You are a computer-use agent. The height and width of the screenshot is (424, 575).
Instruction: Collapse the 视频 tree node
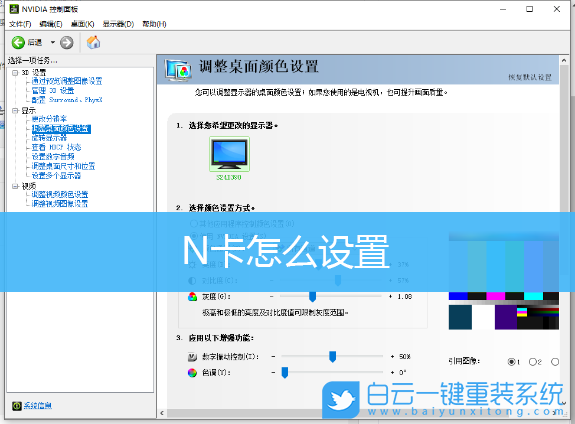(15, 186)
